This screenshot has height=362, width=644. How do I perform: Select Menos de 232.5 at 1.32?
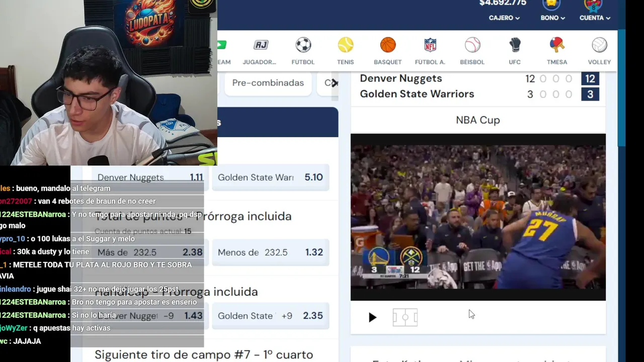pyautogui.click(x=271, y=252)
